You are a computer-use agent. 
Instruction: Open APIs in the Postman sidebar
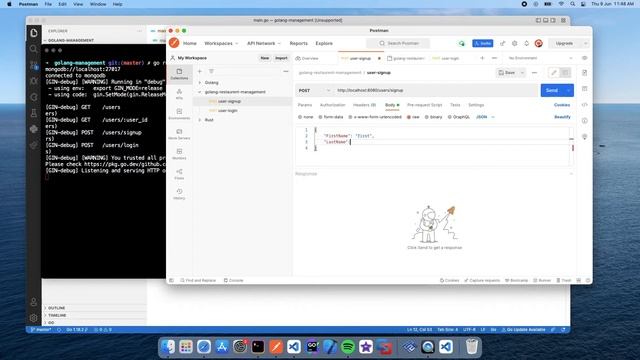pyautogui.click(x=179, y=94)
